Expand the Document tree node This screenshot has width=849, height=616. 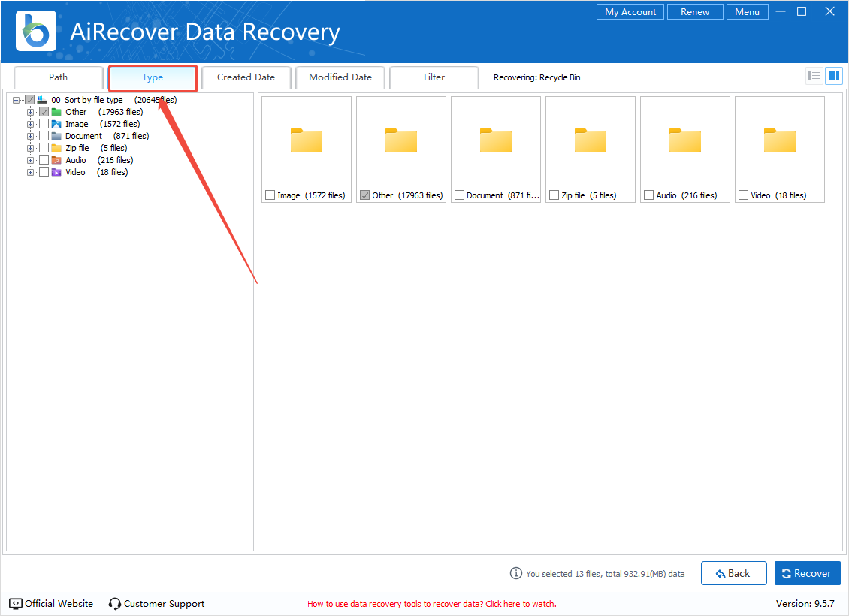click(31, 136)
